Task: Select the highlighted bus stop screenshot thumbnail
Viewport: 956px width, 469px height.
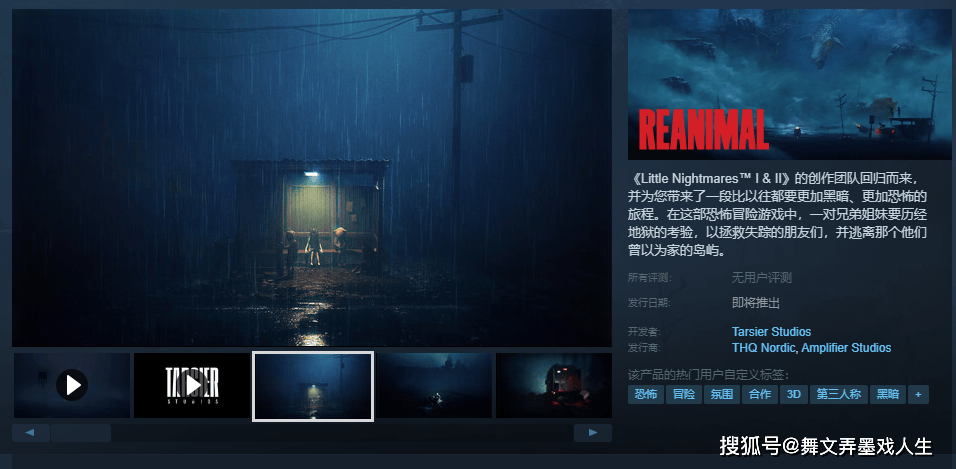Action: pyautogui.click(x=313, y=385)
